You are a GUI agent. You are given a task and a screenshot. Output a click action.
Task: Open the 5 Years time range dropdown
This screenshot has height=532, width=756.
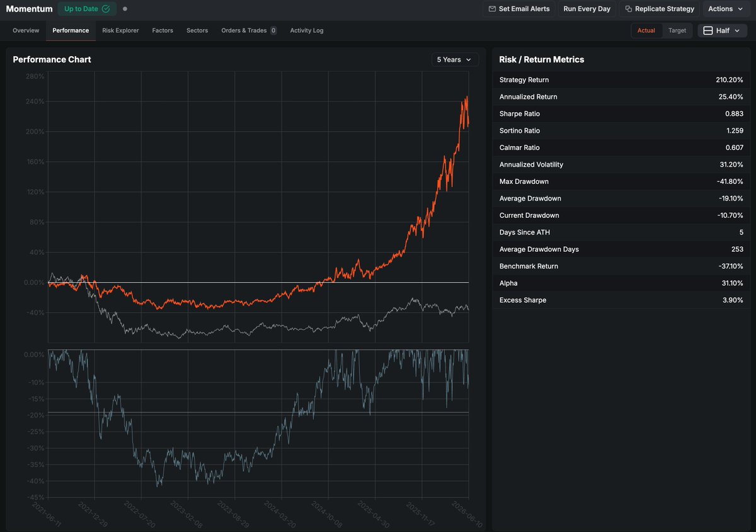455,59
